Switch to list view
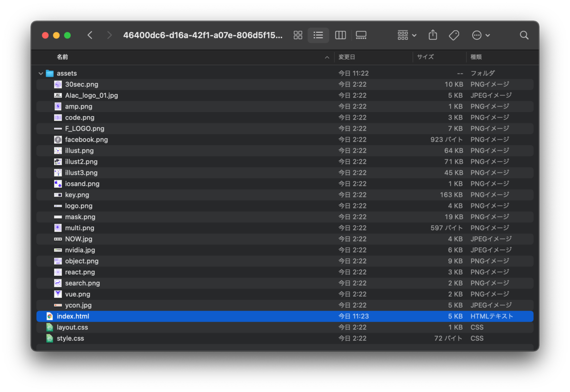The image size is (570, 392). tap(318, 35)
